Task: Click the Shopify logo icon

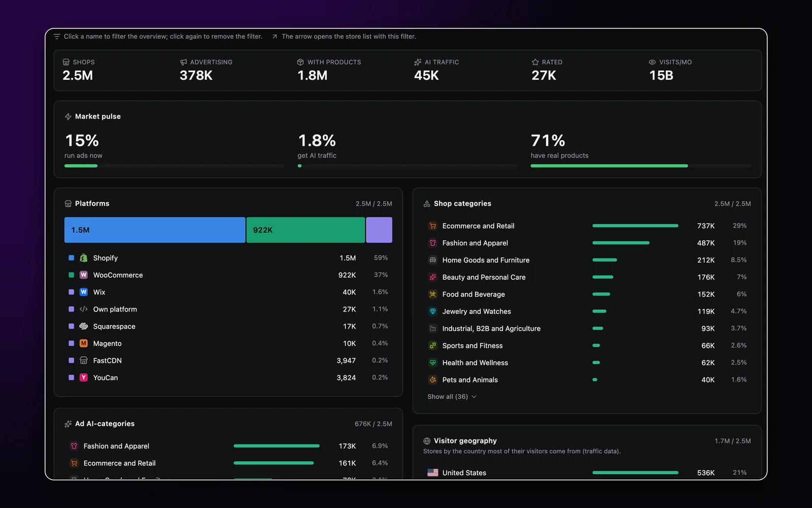Action: click(84, 258)
